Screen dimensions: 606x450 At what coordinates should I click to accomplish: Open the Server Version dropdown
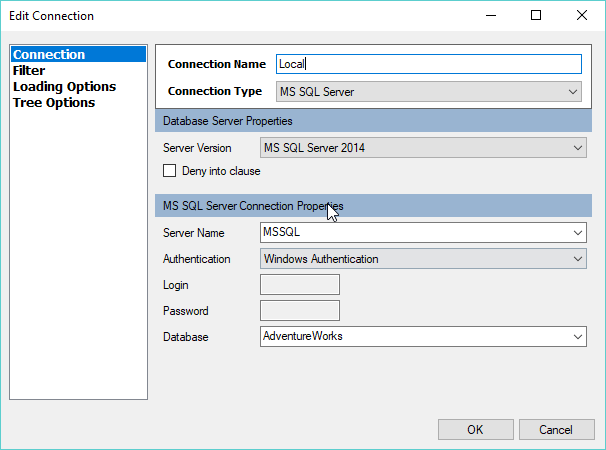423,148
